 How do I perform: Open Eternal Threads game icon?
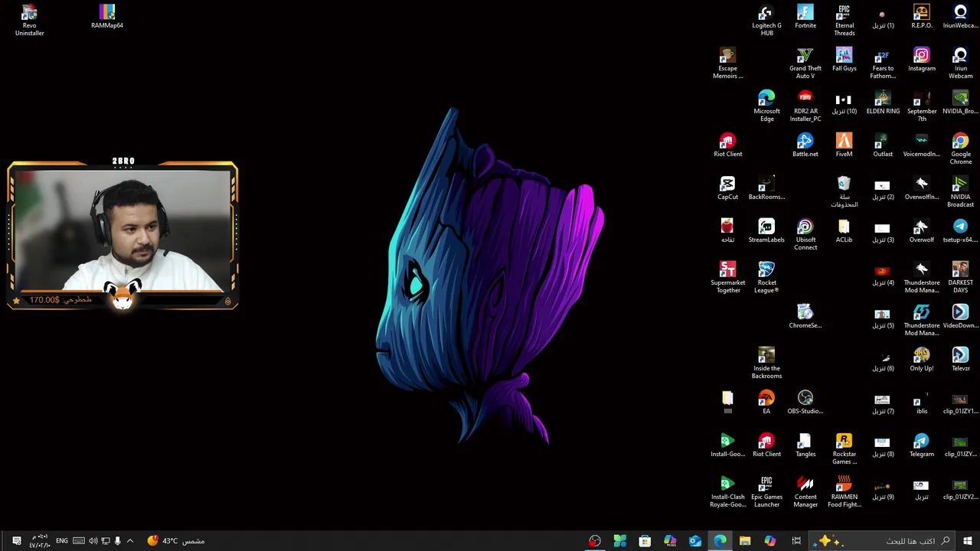click(x=844, y=21)
